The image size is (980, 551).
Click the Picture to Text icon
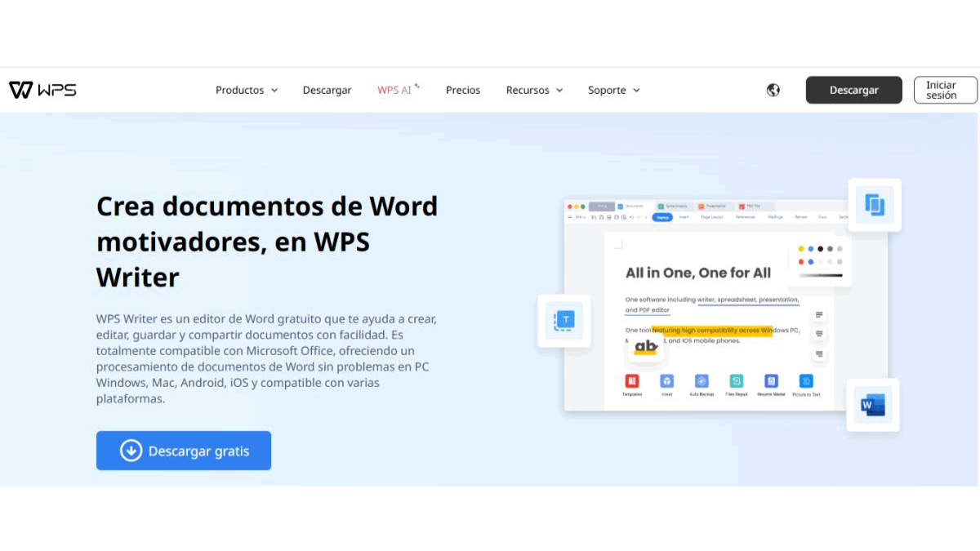tap(806, 381)
